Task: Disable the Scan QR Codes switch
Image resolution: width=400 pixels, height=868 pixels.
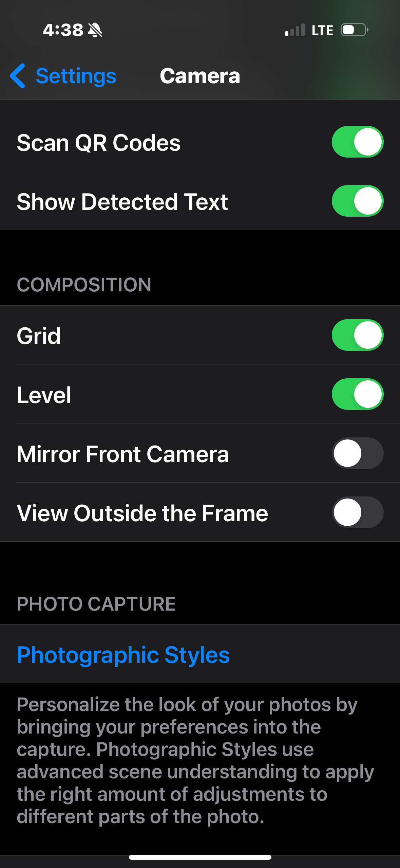Action: click(357, 142)
